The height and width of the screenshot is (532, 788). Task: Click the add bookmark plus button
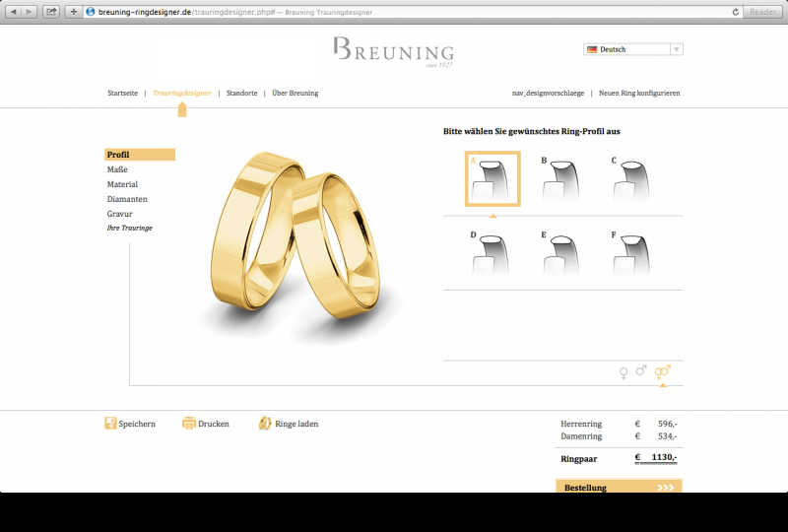pyautogui.click(x=73, y=12)
